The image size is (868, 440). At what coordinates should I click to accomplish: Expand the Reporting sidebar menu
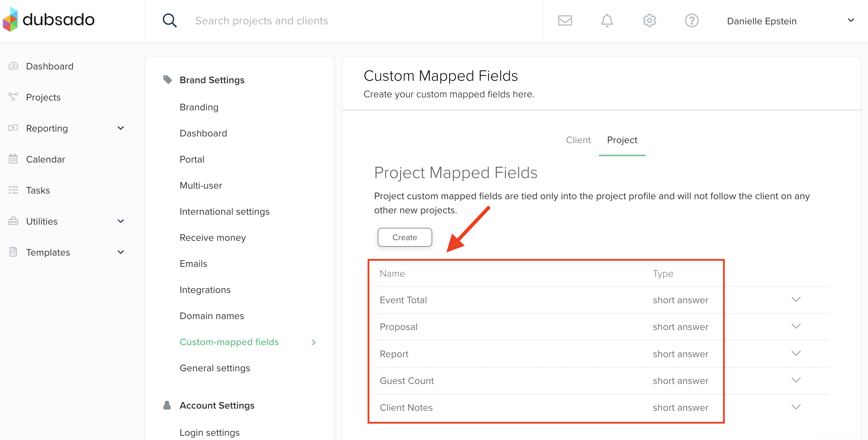click(120, 128)
